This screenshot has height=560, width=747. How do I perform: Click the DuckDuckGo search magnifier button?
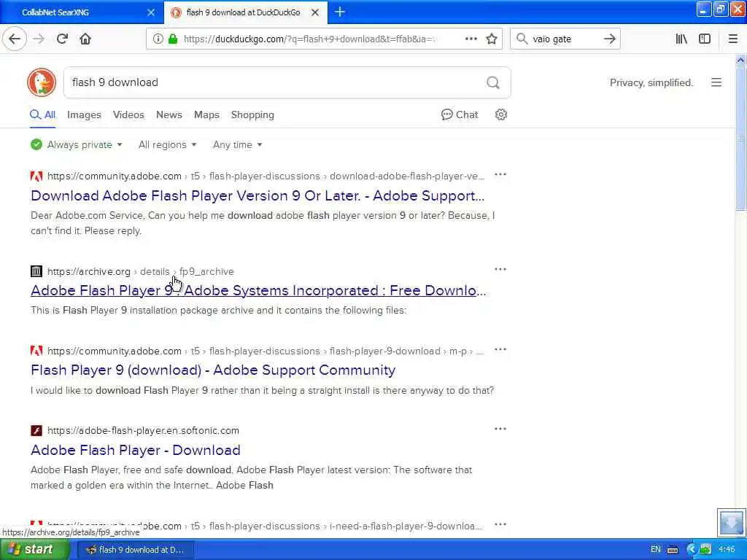click(493, 82)
